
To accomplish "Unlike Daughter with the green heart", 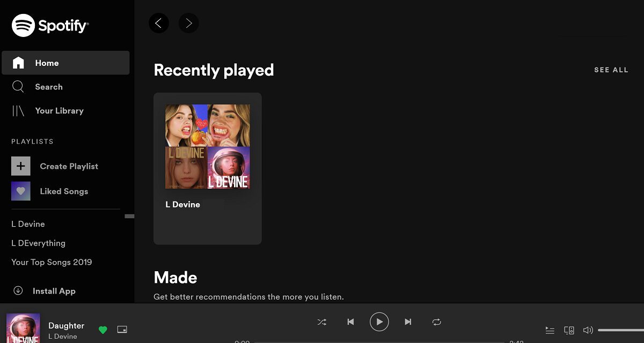I will [x=103, y=330].
